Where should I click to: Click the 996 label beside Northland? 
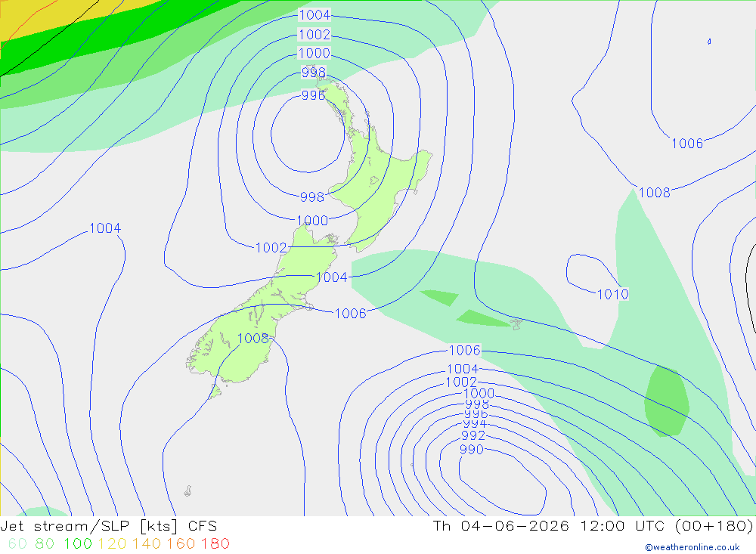tap(314, 95)
